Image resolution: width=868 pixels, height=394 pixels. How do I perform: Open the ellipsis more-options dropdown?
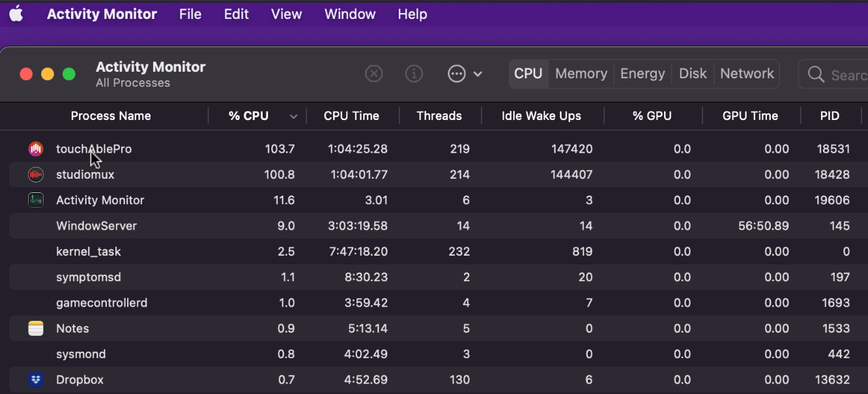click(465, 74)
